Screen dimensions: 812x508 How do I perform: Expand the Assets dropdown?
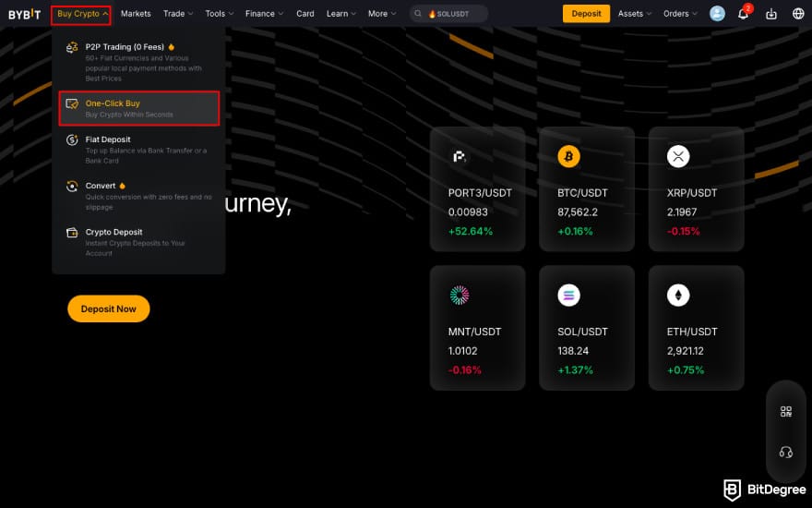point(635,14)
